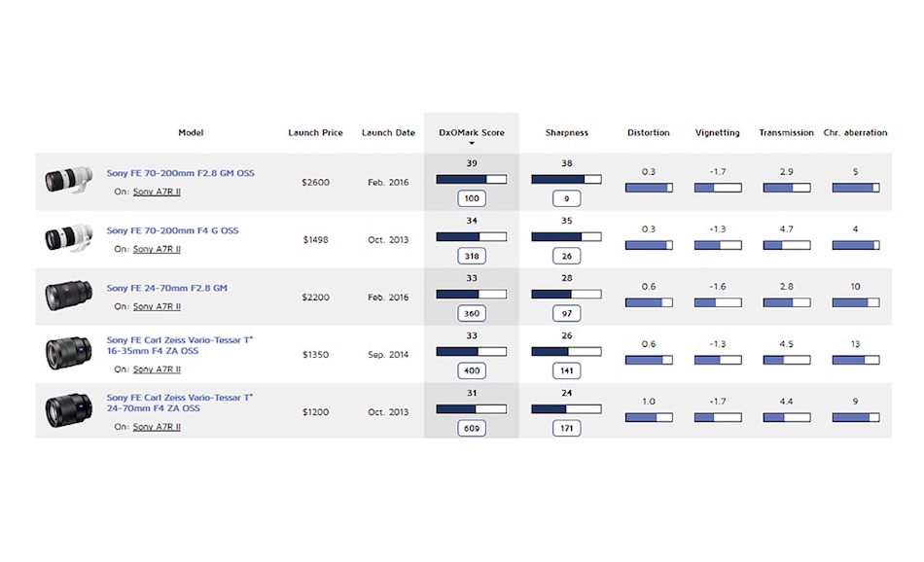Sort by Distortion column header
Image resolution: width=924 pixels, height=562 pixels.
(x=648, y=133)
